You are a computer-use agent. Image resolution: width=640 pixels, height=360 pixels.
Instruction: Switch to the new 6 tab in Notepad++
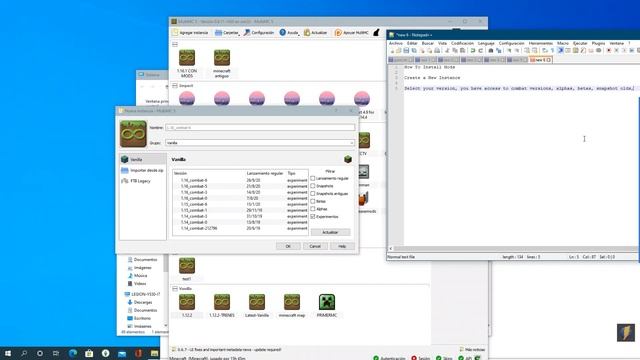(540, 60)
